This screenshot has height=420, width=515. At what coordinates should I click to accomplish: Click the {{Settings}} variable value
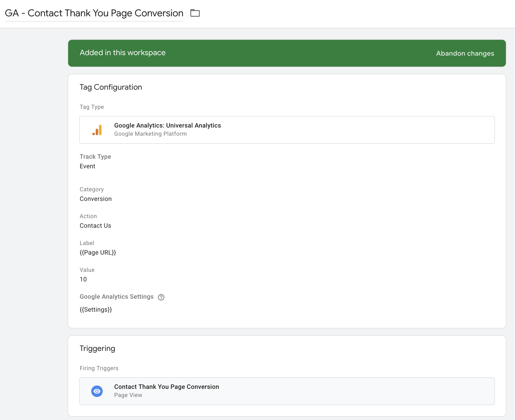point(96,310)
